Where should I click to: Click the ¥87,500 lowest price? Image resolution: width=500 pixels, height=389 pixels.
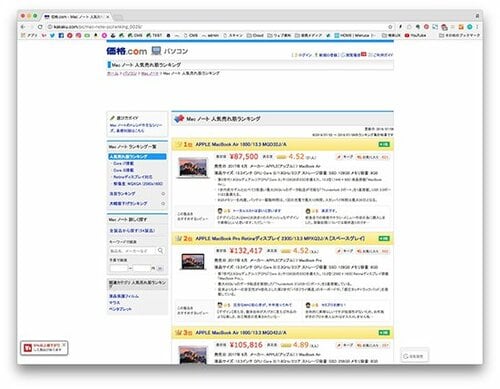(244, 156)
